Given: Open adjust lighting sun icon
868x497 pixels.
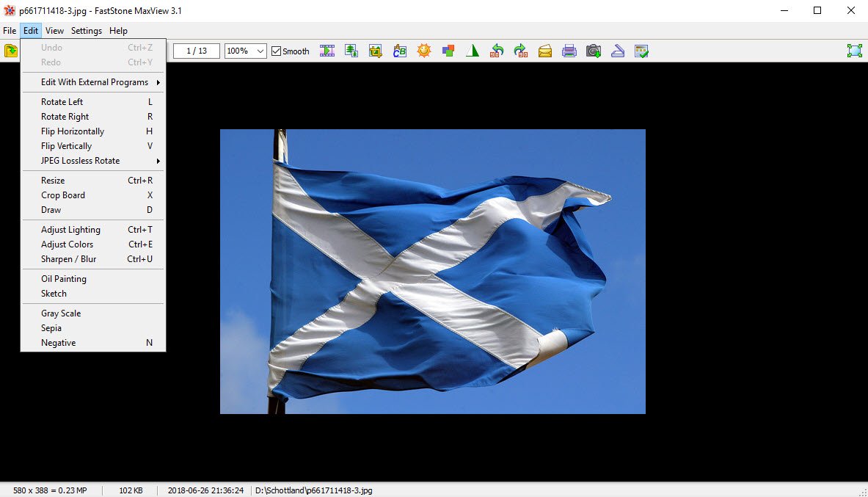Looking at the screenshot, I should (424, 51).
